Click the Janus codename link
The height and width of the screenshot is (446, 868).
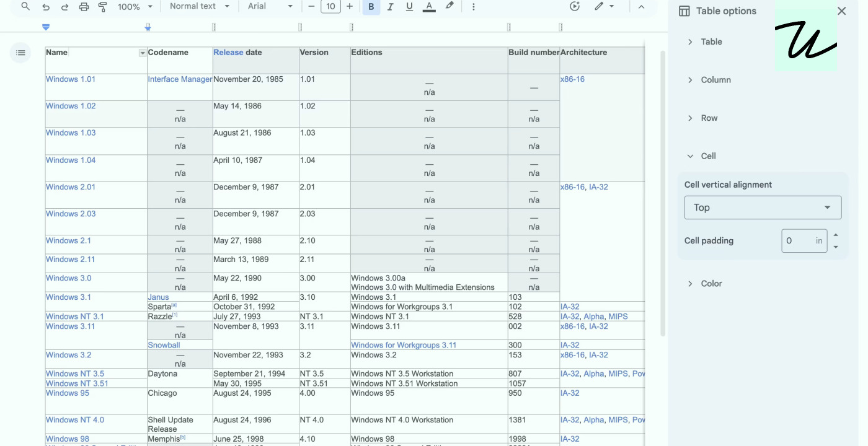click(x=158, y=297)
